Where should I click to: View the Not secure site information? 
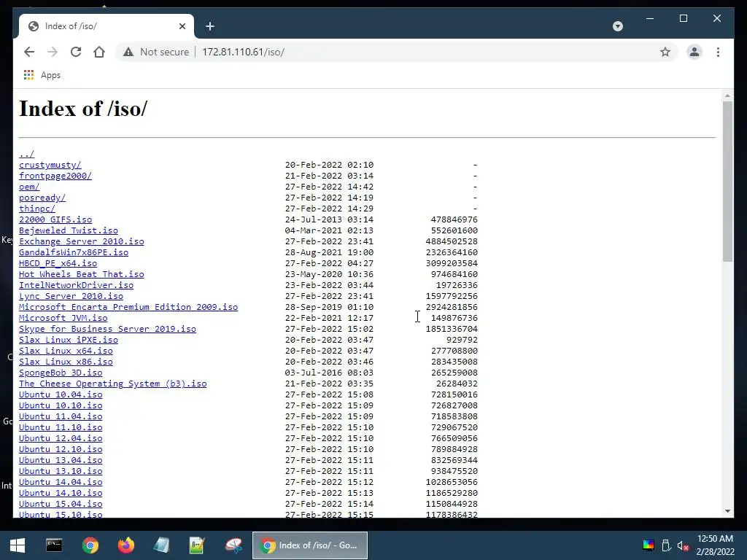click(156, 52)
